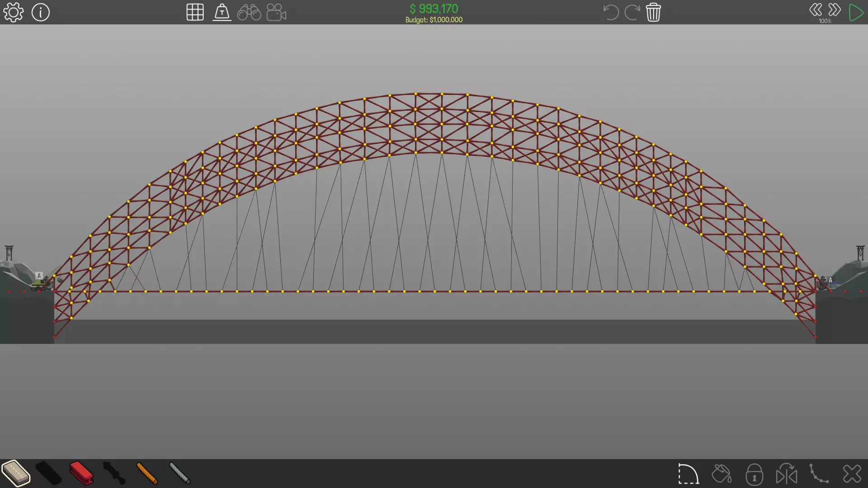Redo the last undone action
This screenshot has height=488, width=868.
[x=632, y=12]
